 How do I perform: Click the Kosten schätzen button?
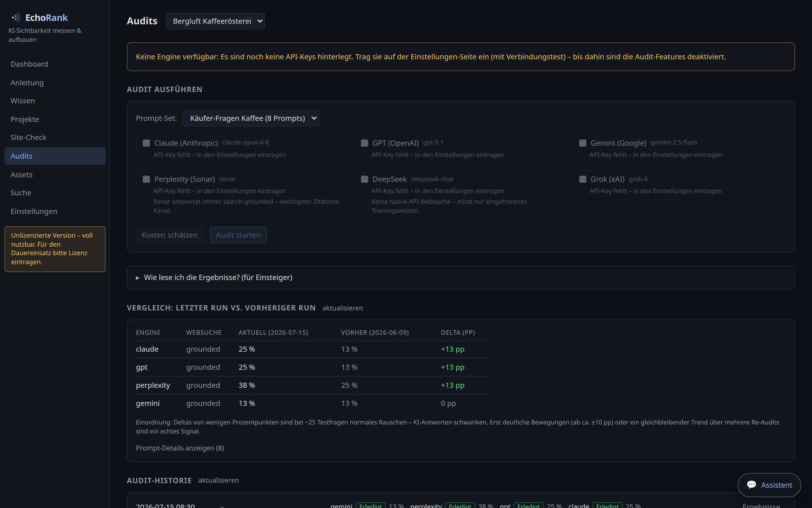coord(170,235)
